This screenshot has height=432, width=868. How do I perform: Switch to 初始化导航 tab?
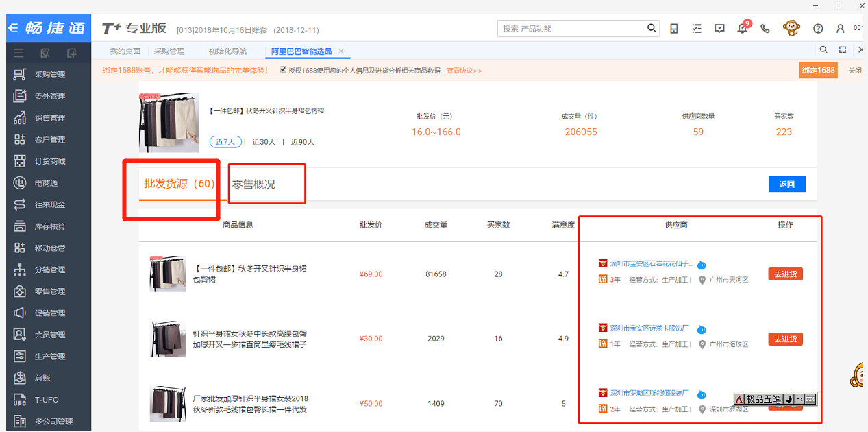point(227,51)
